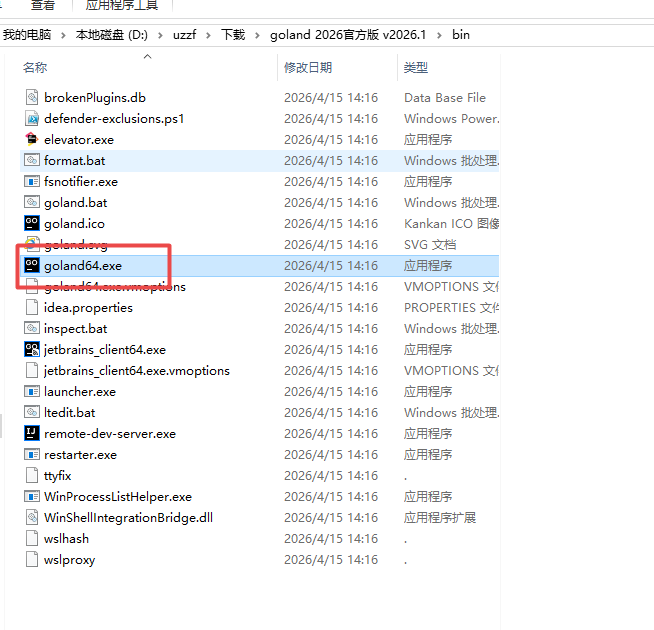Select the goland.ico file name
Viewport: 654px width, 630px height.
coord(74,224)
